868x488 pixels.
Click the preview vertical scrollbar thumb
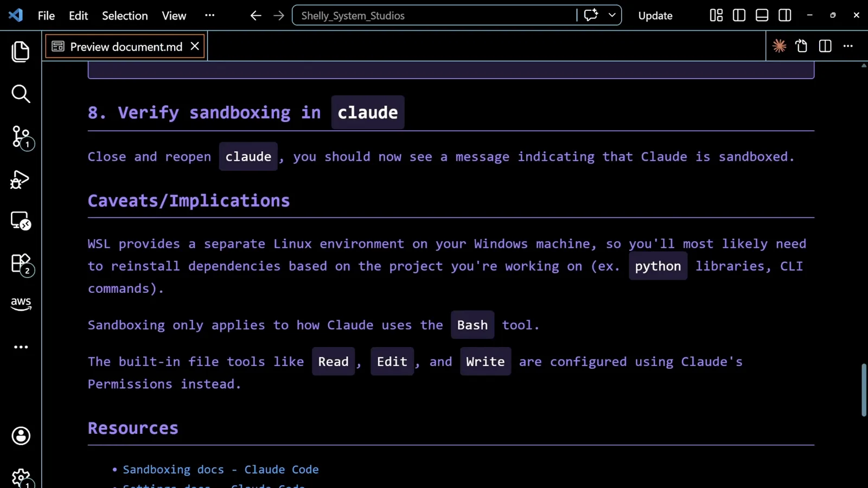864,390
